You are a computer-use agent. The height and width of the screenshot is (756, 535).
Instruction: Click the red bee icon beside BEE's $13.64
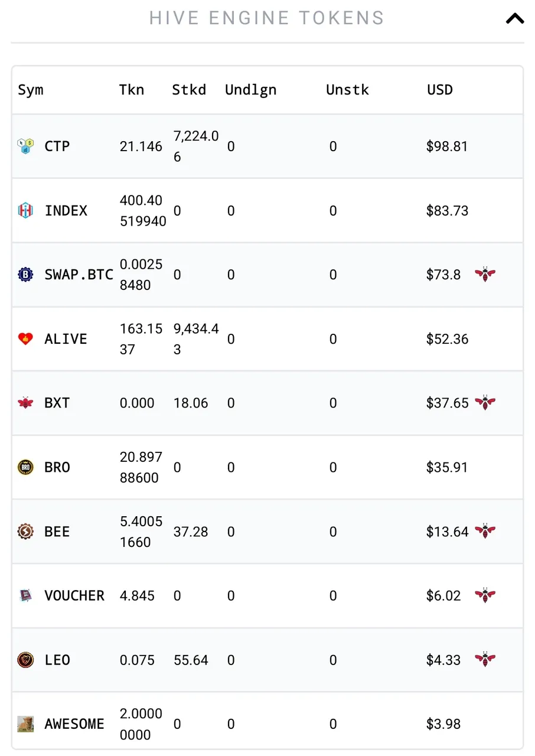click(x=485, y=531)
